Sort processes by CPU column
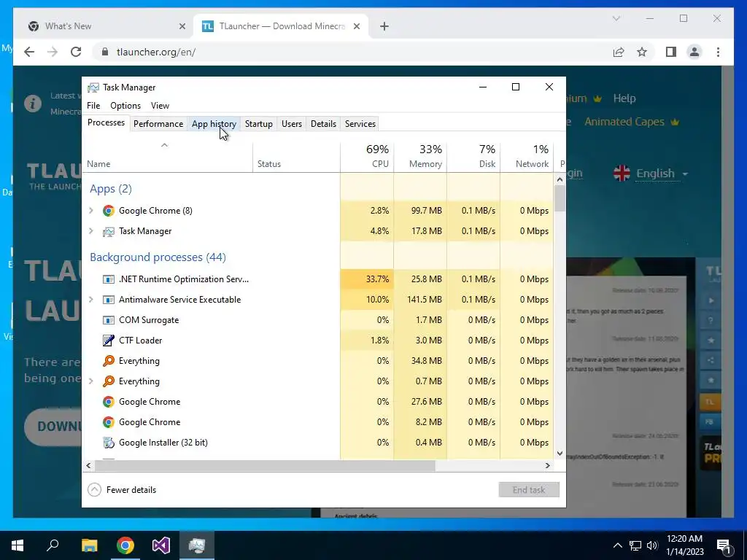This screenshot has width=747, height=560. 367,157
